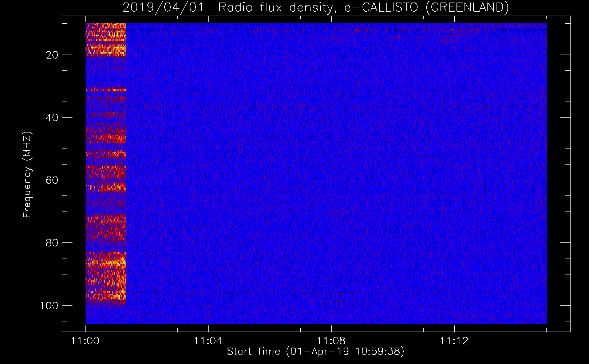Click the '11:08' time tick label
Viewport: 589px width, 364px height.
[331, 341]
